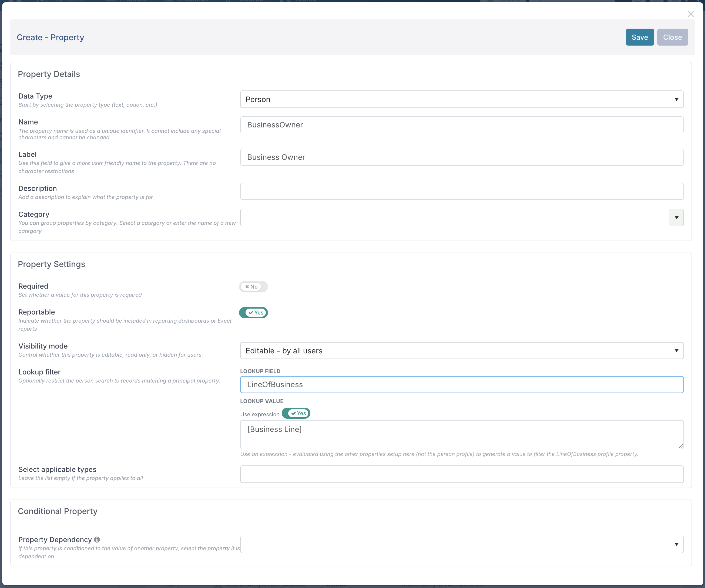Click the Property Dependency info icon
This screenshot has width=705, height=588.
coord(97,539)
